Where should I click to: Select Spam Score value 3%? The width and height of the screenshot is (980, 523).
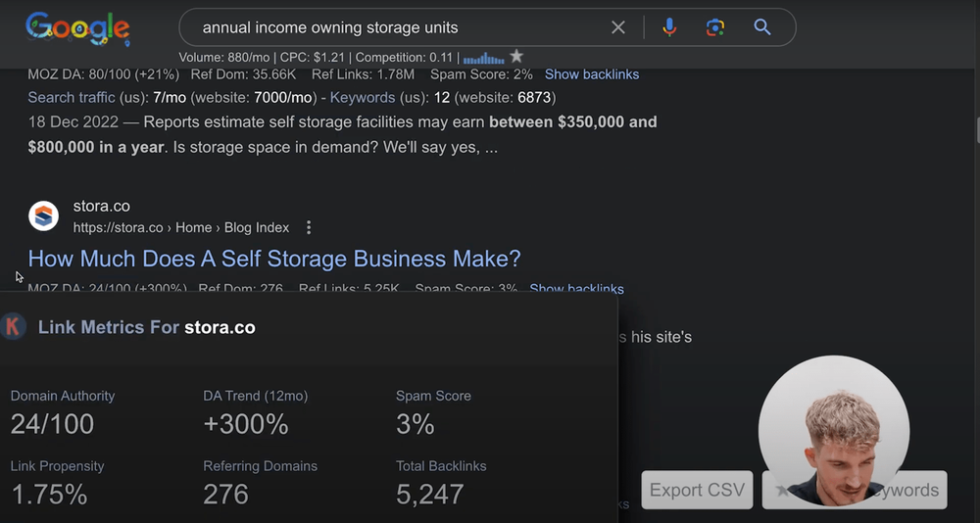[x=415, y=424]
